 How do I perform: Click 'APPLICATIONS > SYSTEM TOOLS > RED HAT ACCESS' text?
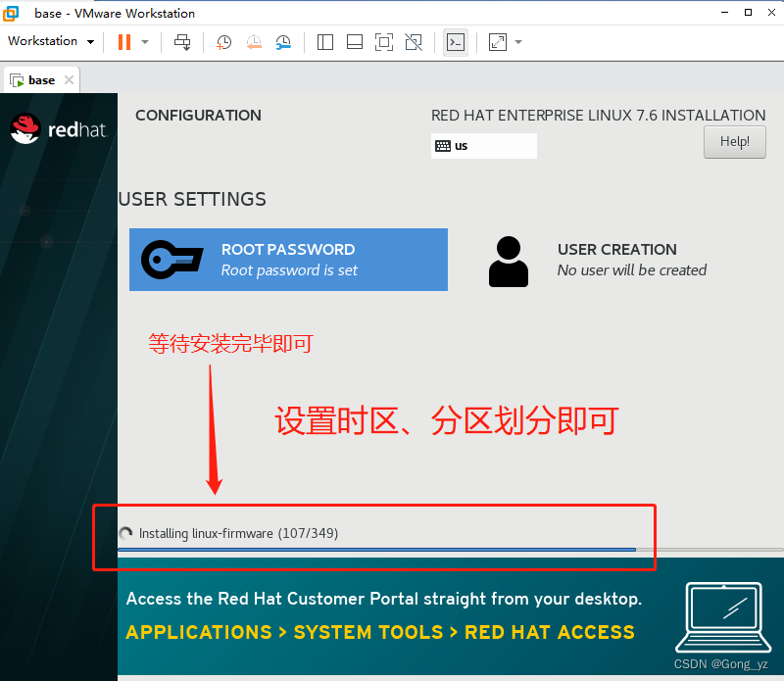click(x=380, y=633)
